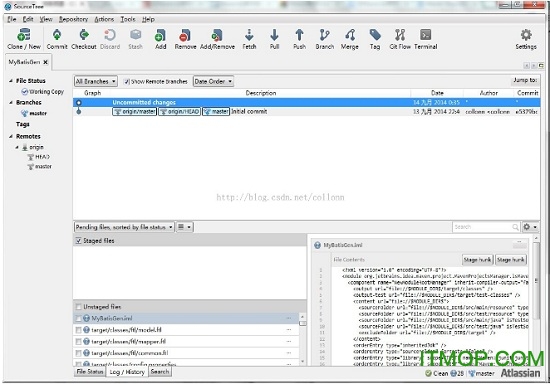Collapse the Branches sidebar section

pyautogui.click(x=11, y=102)
